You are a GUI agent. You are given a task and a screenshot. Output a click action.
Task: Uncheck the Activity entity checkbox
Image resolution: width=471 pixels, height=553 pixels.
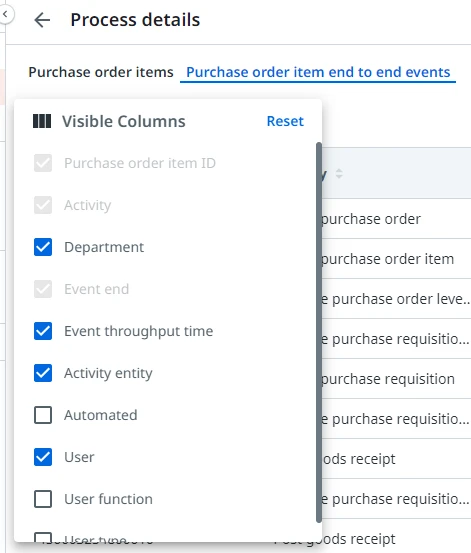(43, 373)
